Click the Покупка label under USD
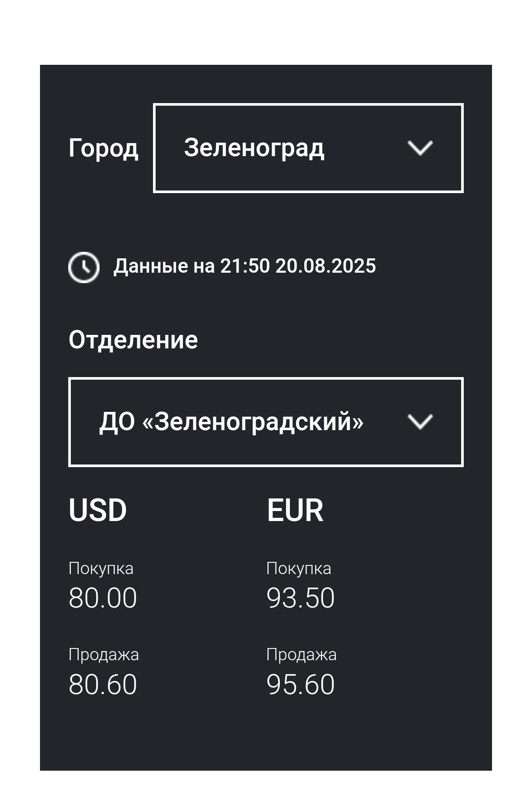The image size is (532, 812). 101,568
